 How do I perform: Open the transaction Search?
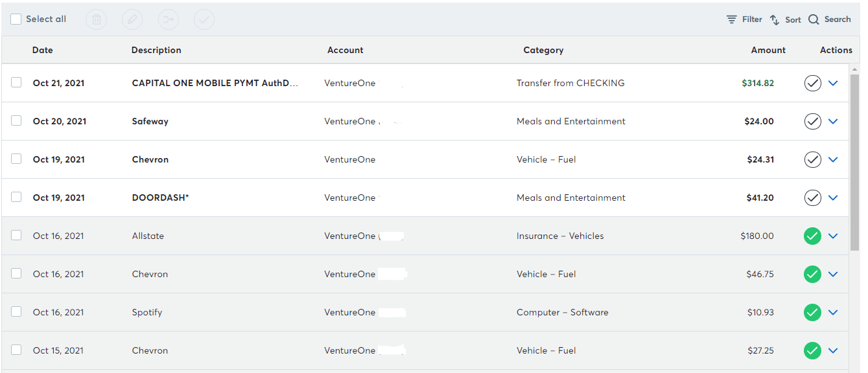pos(830,19)
